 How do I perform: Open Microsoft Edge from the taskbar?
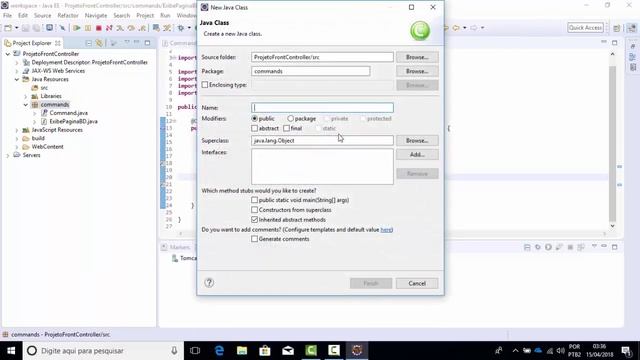point(219,351)
